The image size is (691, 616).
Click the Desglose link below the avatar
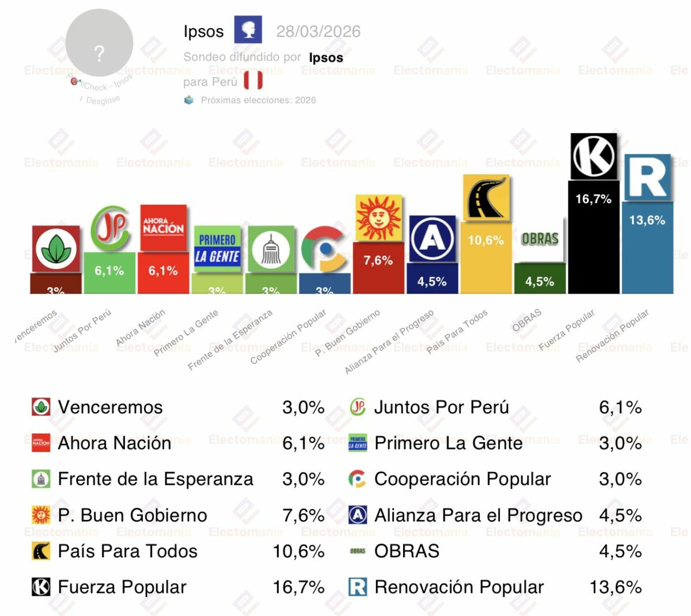[102, 100]
